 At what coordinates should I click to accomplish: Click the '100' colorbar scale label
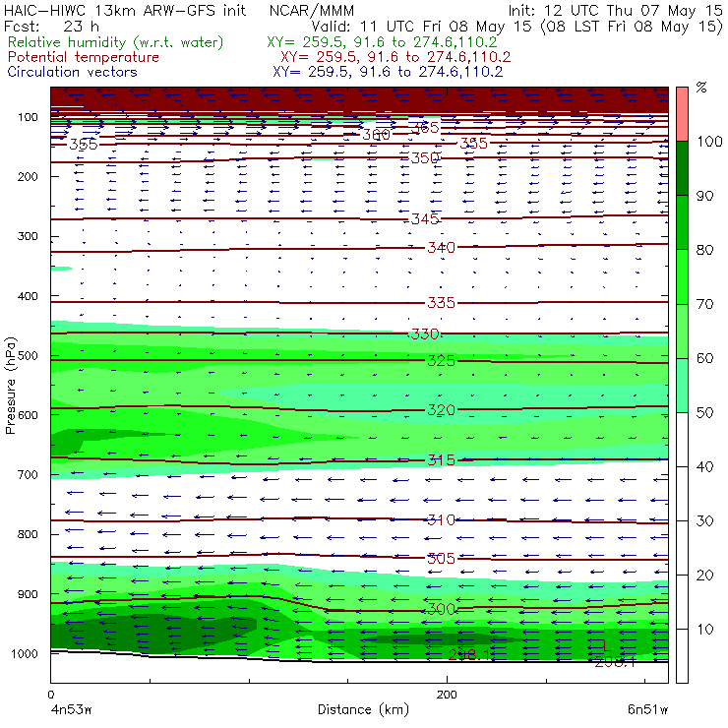click(x=709, y=141)
